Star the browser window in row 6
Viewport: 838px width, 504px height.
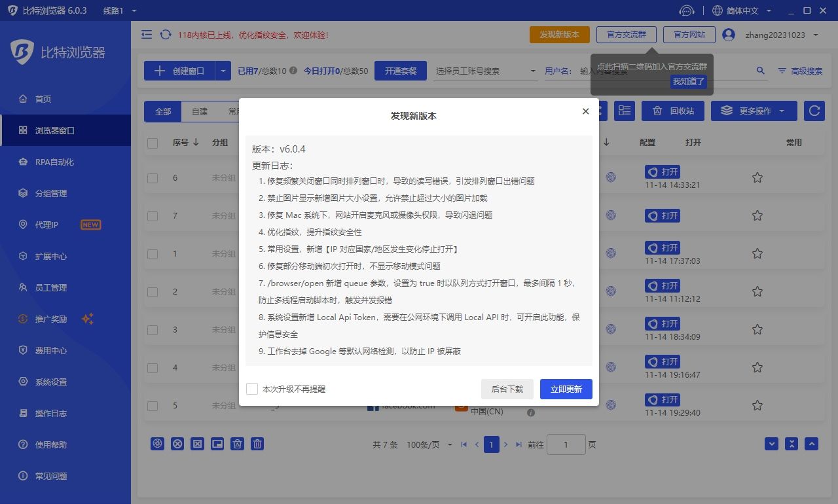[x=757, y=177]
